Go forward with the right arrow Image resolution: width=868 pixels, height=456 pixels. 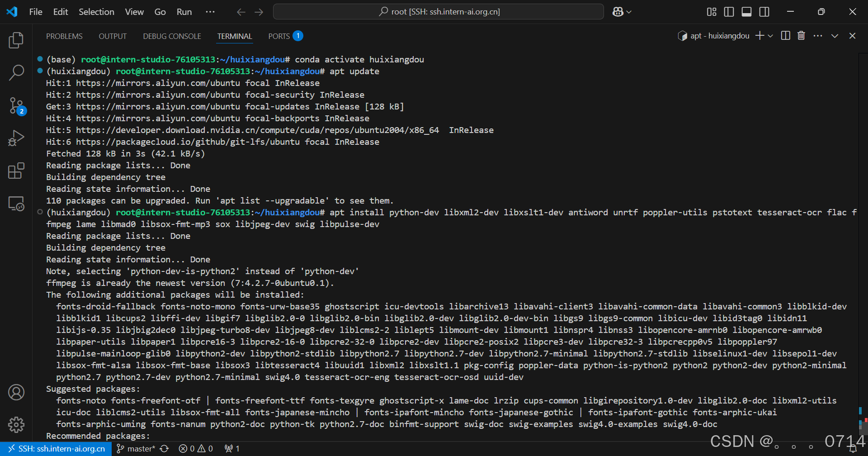259,12
